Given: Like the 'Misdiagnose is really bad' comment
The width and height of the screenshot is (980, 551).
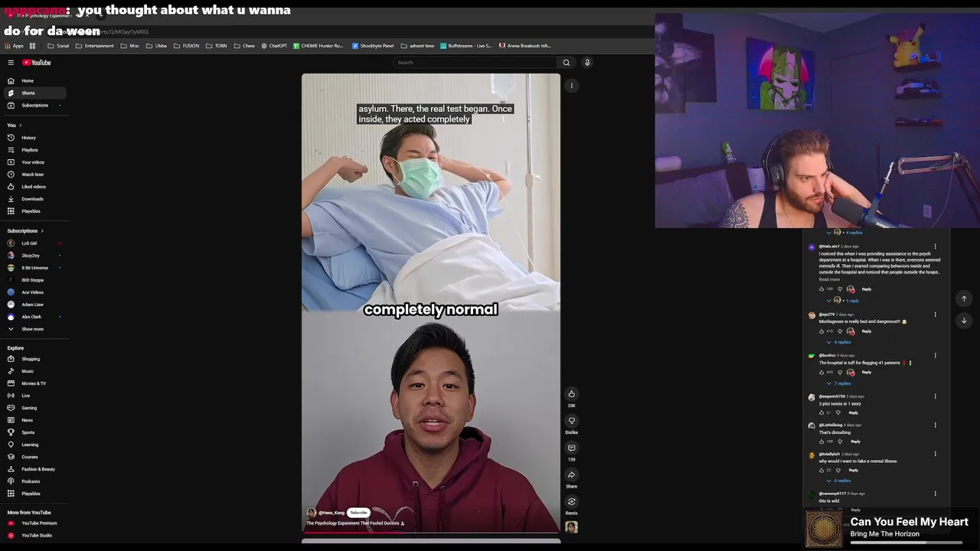Looking at the screenshot, I should tap(822, 331).
